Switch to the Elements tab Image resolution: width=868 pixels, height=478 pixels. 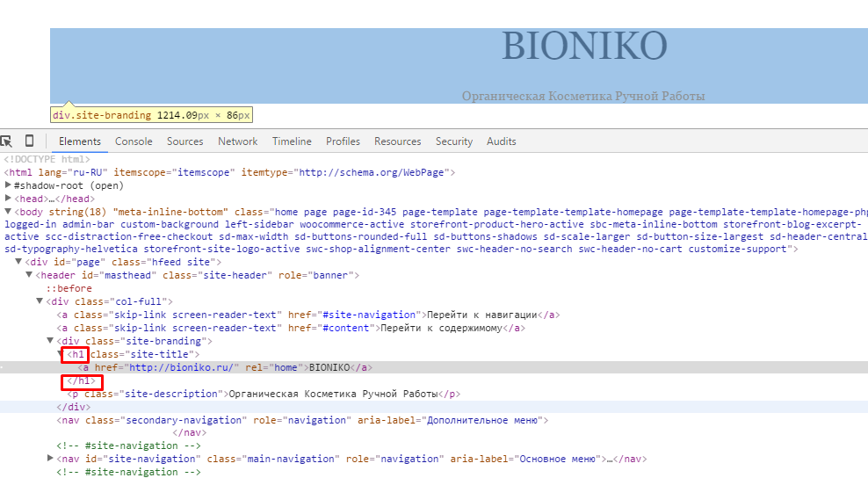[80, 141]
